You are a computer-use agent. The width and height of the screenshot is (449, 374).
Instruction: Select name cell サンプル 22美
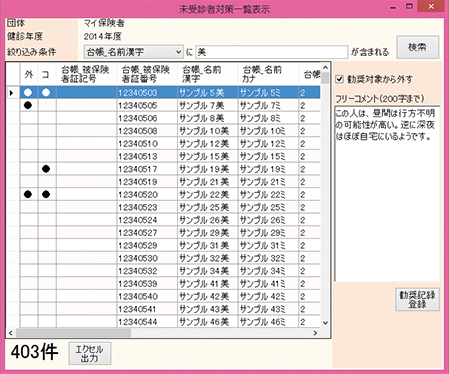(x=208, y=194)
